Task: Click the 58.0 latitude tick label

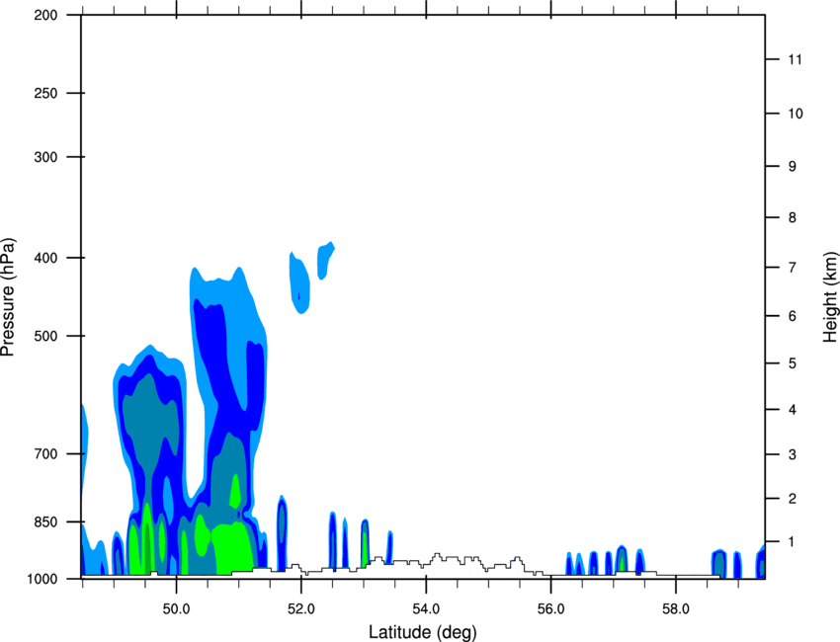Action: 676,609
